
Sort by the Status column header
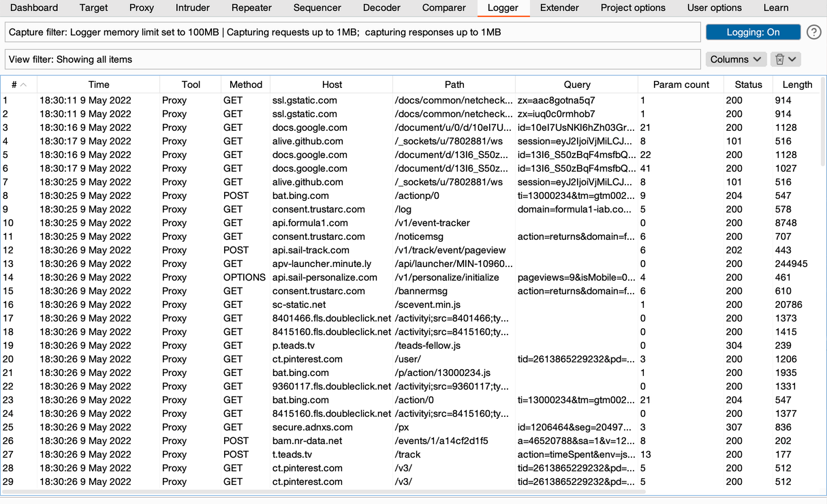[748, 84]
